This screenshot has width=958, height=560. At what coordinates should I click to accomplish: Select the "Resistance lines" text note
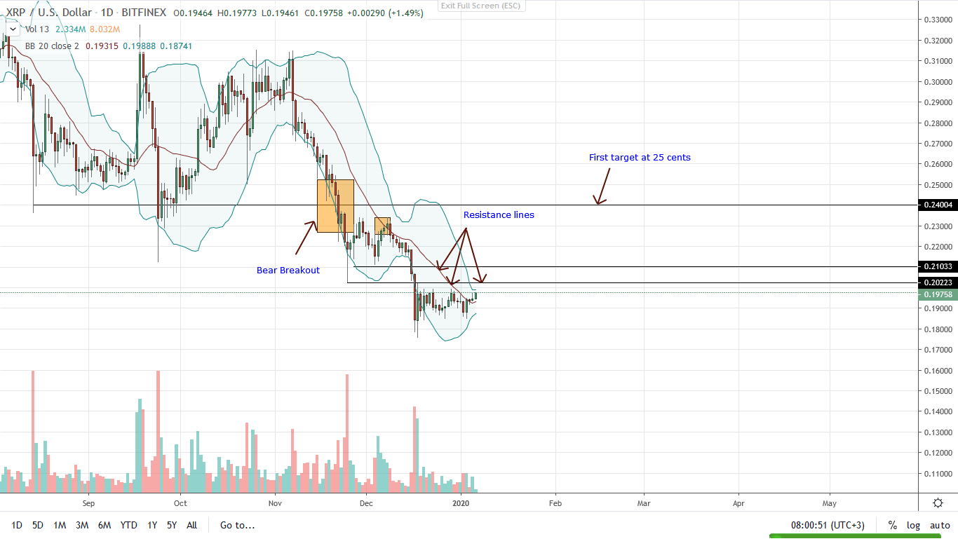click(x=499, y=215)
